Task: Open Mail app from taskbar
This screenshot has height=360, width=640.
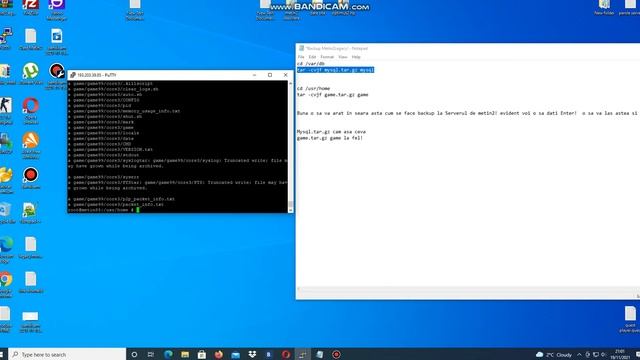Action: point(235,354)
